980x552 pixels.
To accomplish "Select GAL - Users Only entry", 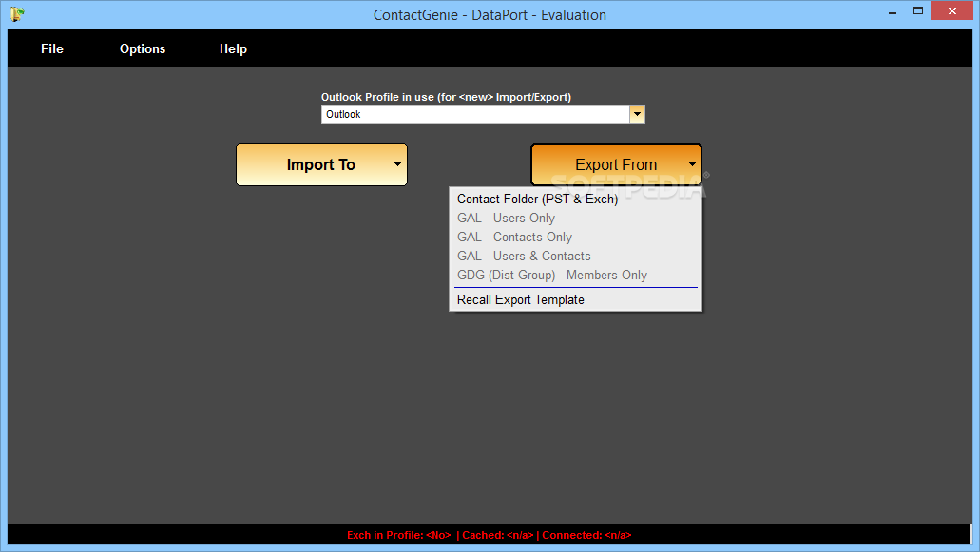I will click(x=575, y=218).
